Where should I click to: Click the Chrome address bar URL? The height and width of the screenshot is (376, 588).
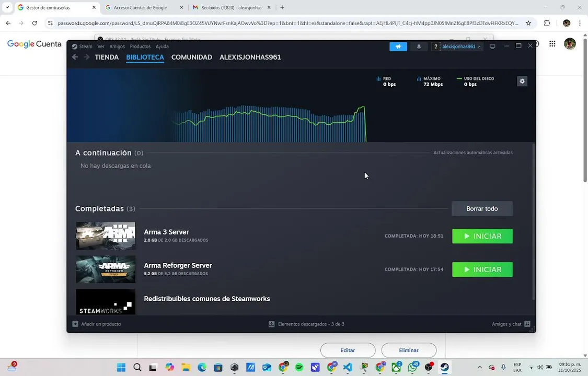[288, 23]
